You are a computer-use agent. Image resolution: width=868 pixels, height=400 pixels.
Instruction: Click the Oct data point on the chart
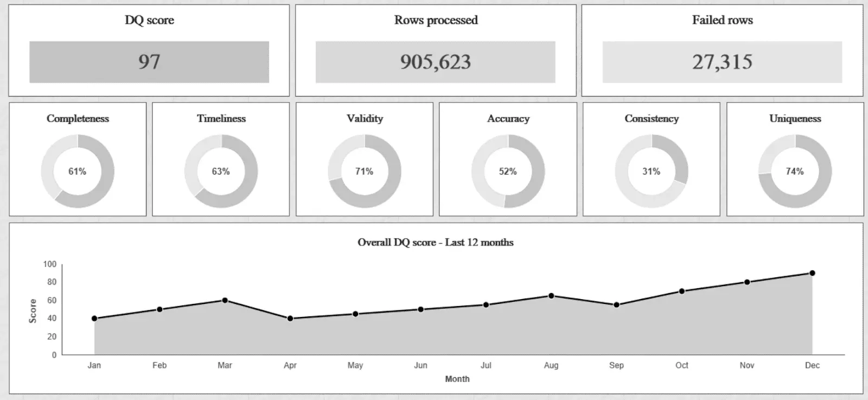point(682,291)
